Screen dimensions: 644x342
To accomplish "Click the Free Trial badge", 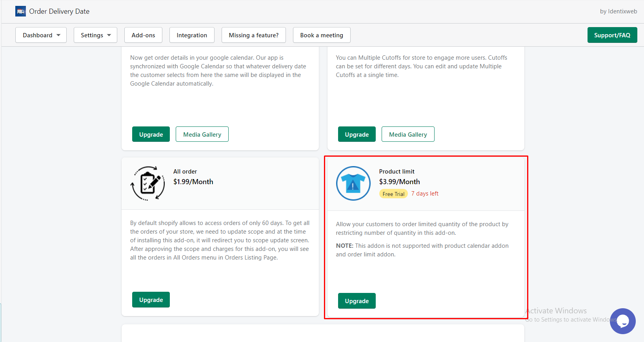I will tap(393, 194).
